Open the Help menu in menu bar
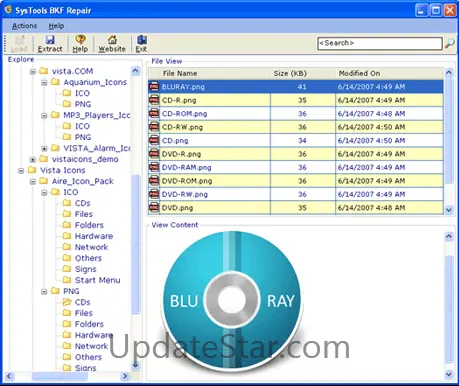The height and width of the screenshot is (386, 459). click(56, 26)
